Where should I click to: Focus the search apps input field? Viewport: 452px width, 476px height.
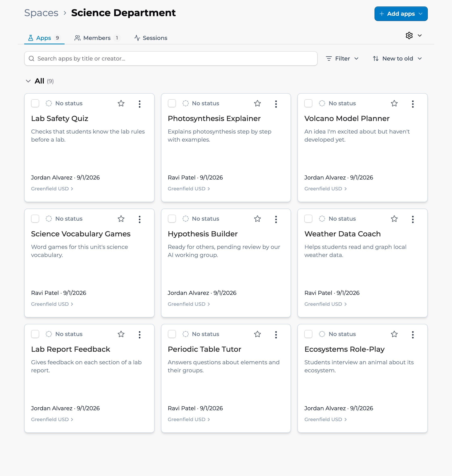tap(171, 58)
